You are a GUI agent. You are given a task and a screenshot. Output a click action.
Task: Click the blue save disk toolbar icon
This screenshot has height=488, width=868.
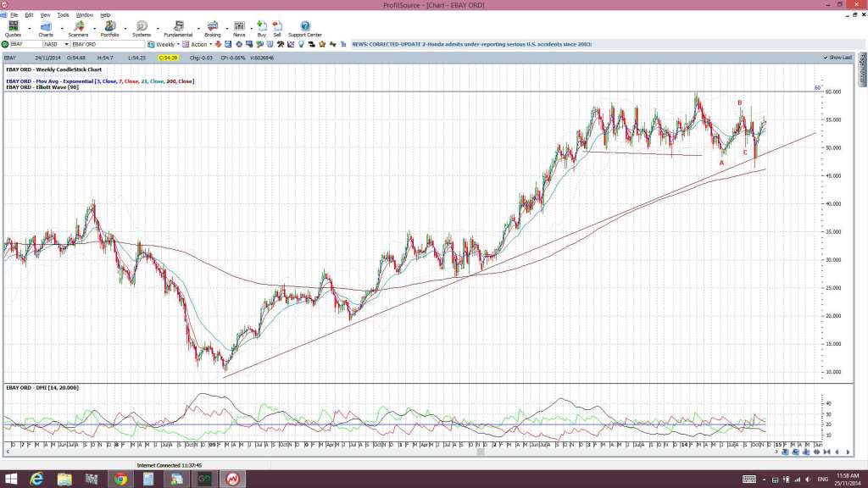tap(228, 44)
